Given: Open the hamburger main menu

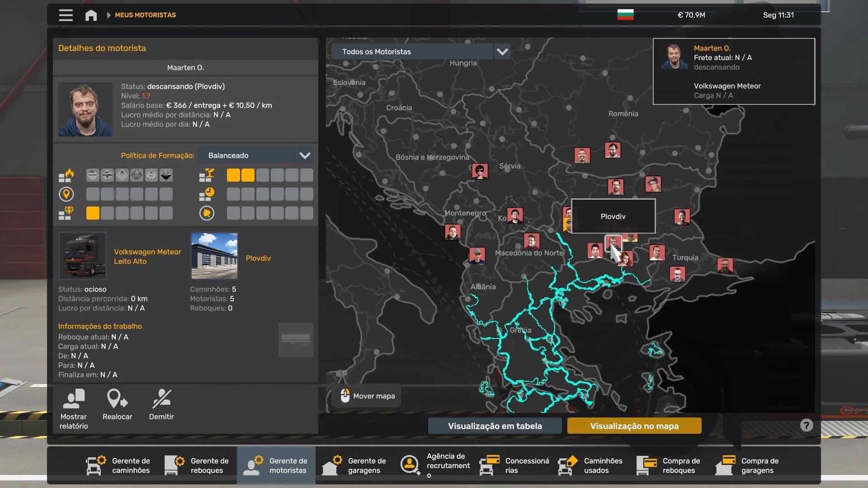Looking at the screenshot, I should 66,15.
